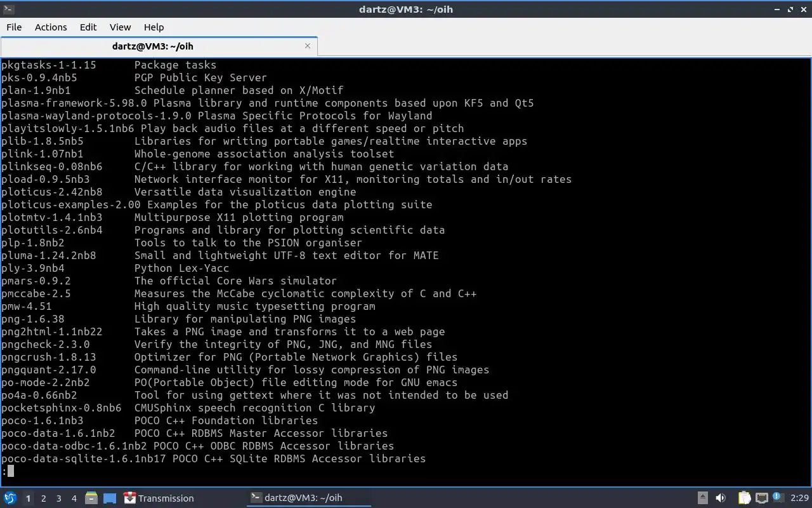Click the text 'poco-data-1.6.1nb2'
This screenshot has width=812, height=508.
58,433
